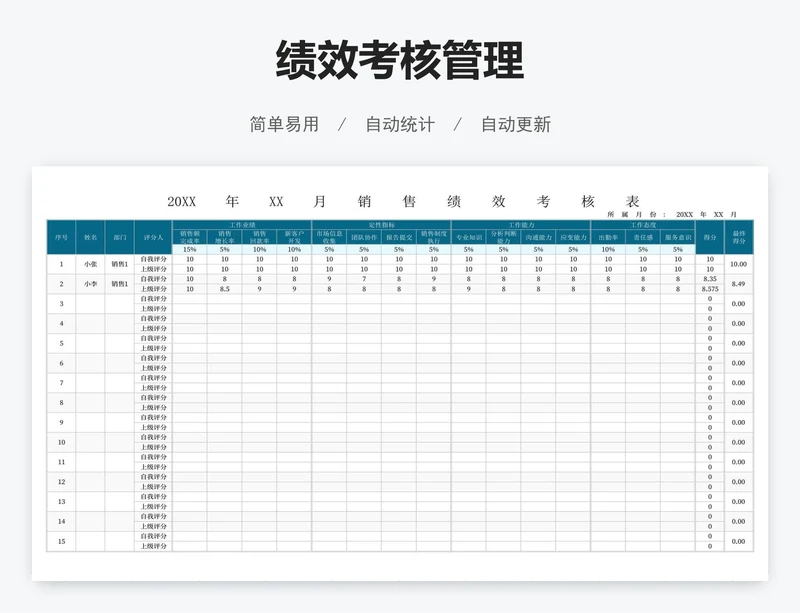This screenshot has width=800, height=613.
Task: Click the 沟通能力 header cell
Action: coord(538,237)
